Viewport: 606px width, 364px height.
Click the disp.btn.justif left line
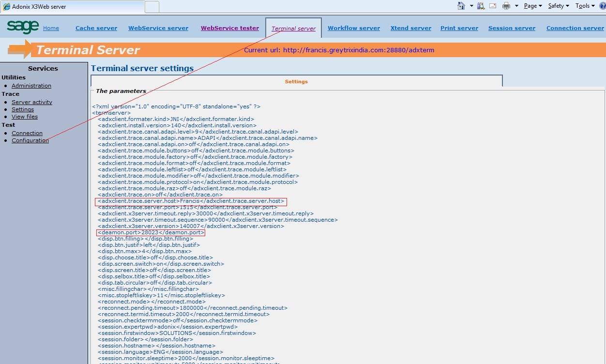click(x=149, y=245)
